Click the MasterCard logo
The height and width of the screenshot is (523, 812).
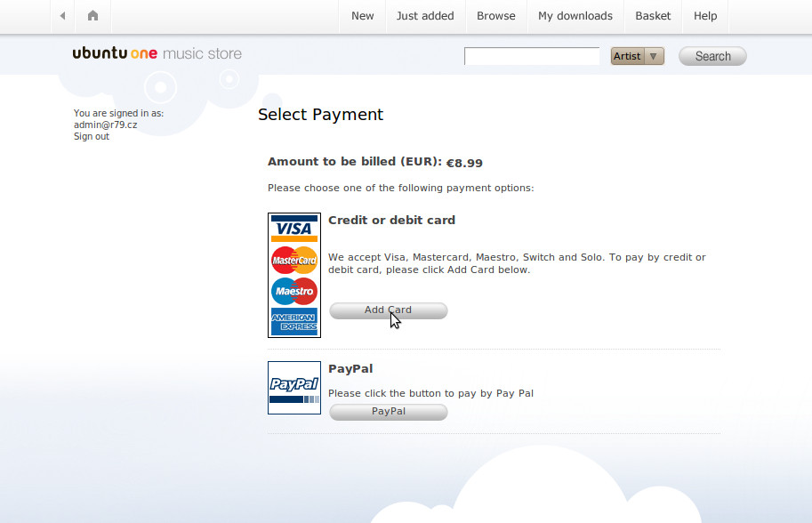point(294,260)
